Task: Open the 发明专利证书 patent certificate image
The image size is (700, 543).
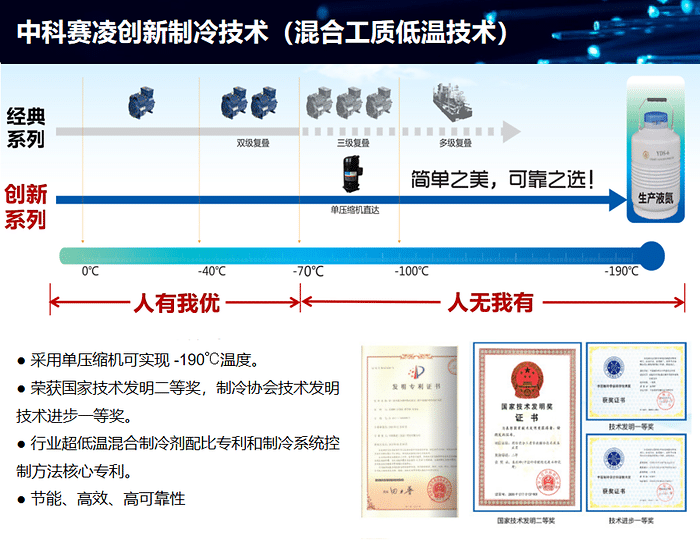Action: (x=409, y=432)
